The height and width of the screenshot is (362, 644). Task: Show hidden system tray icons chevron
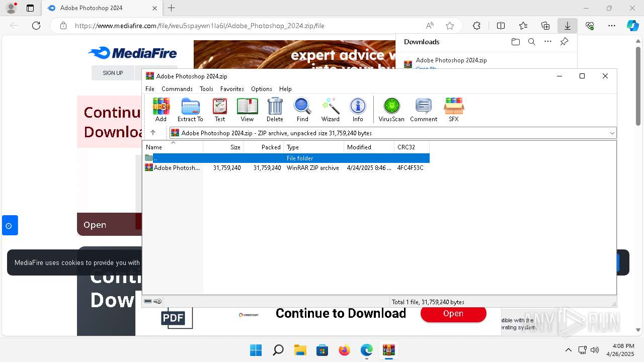pos(568,350)
